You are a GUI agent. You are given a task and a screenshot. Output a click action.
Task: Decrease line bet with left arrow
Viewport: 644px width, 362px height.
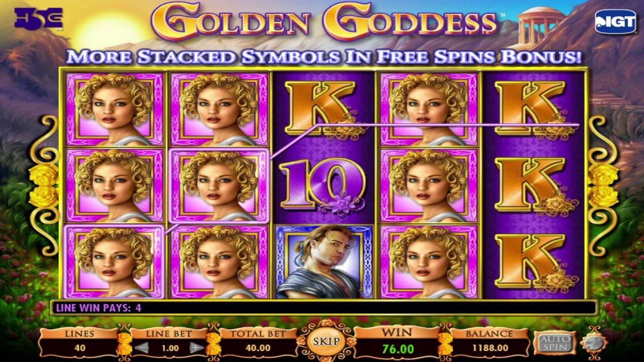(143, 347)
